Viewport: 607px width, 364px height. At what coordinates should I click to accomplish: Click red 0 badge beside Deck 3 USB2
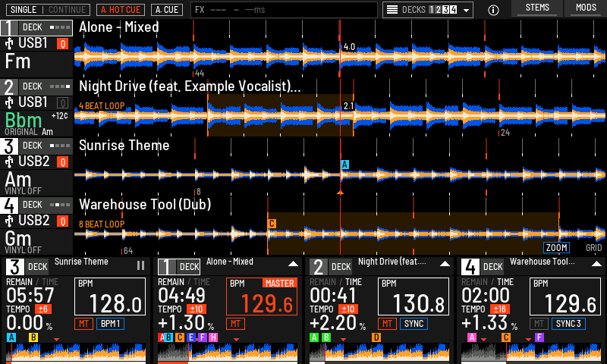(63, 162)
